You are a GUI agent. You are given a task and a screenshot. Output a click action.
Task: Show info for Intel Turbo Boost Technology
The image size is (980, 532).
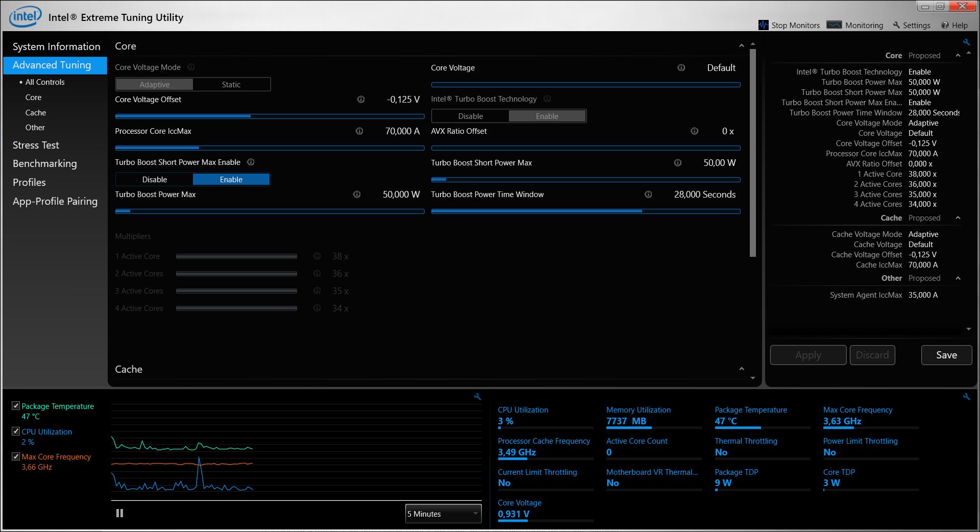547,99
